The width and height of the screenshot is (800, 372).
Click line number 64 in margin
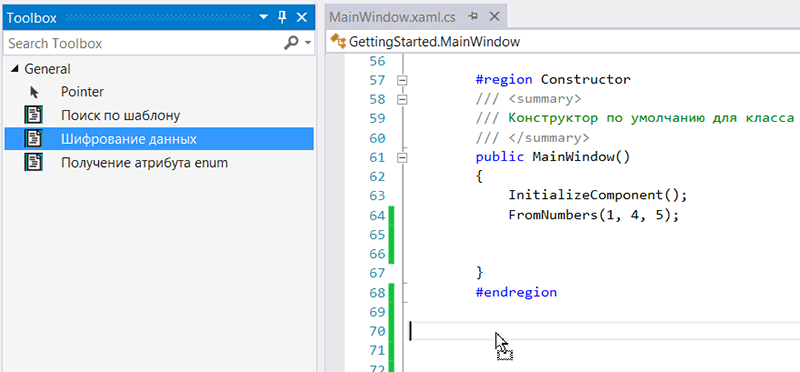[x=377, y=216]
